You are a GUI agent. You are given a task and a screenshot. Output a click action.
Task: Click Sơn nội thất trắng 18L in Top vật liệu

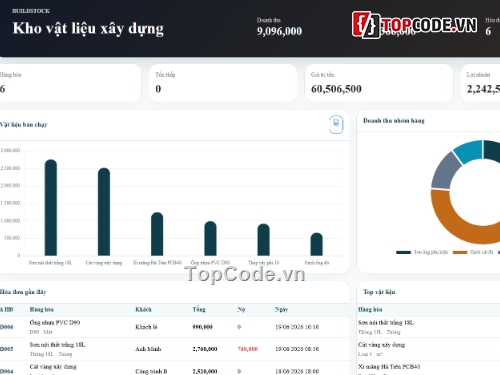[x=386, y=323]
